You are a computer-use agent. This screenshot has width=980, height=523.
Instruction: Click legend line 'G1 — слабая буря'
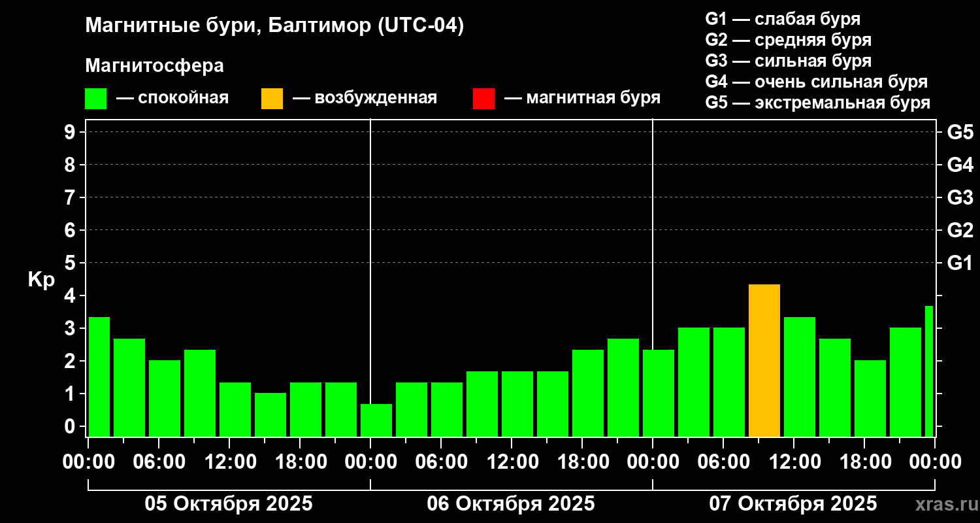click(783, 19)
